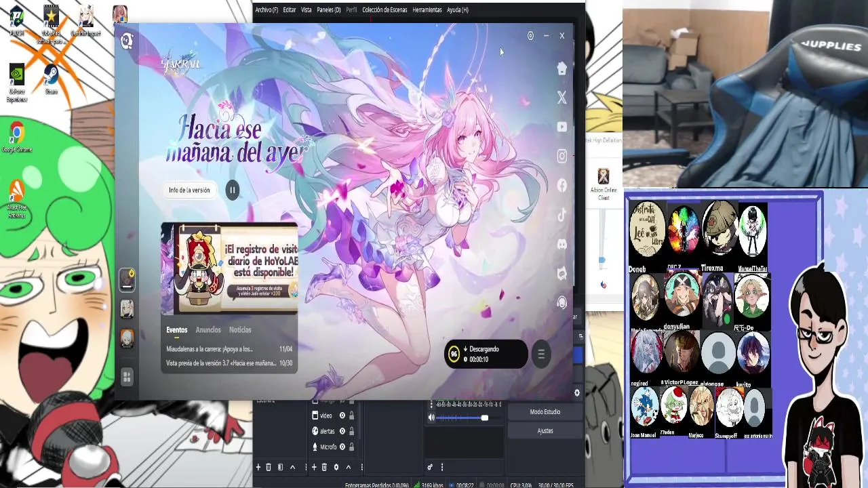Viewport: 868px width, 488px height.
Task: Open the sources toolbar three-dot menu
Action: tap(362, 467)
